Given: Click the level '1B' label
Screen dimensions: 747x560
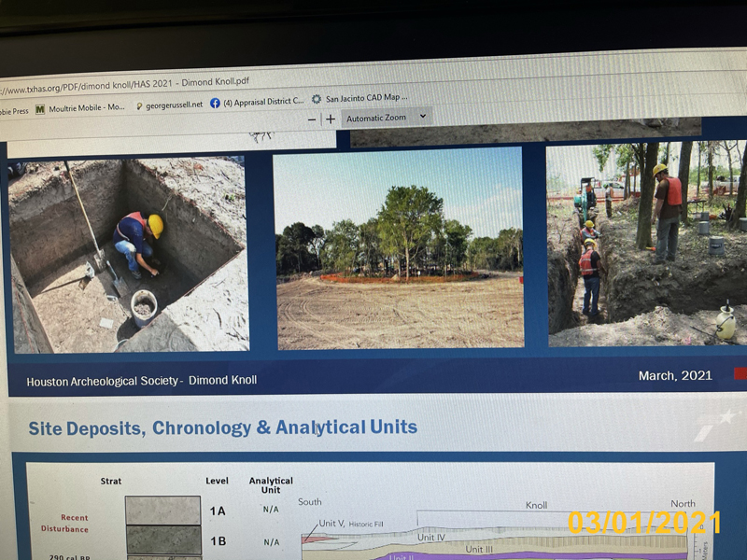Looking at the screenshot, I should [x=218, y=541].
